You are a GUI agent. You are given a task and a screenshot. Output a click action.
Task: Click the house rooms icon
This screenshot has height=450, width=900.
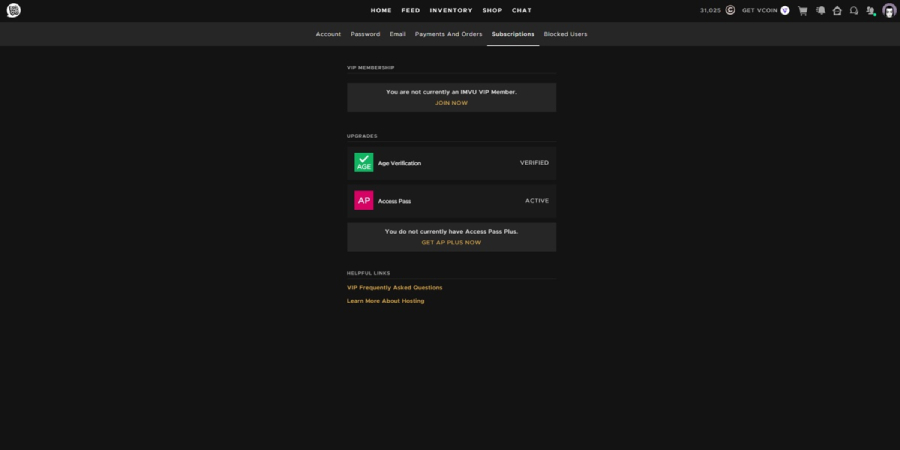click(837, 10)
